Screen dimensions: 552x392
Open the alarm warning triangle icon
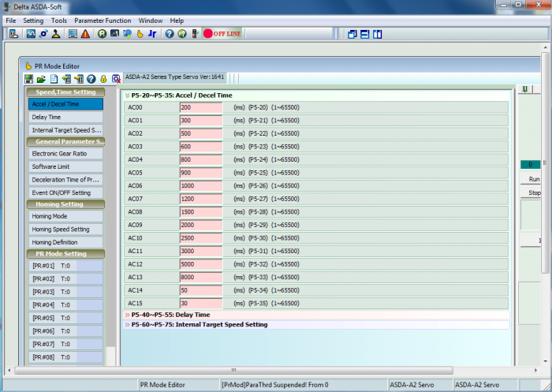[85, 34]
